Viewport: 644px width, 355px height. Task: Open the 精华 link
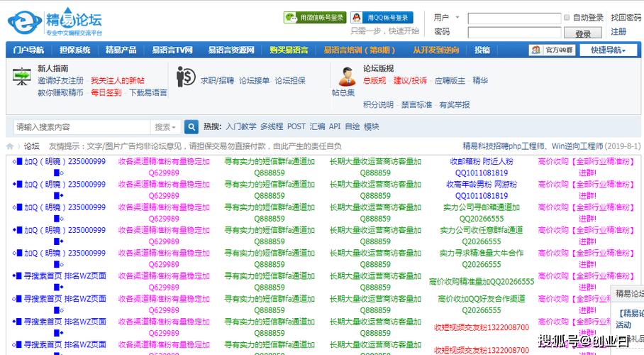(480, 81)
